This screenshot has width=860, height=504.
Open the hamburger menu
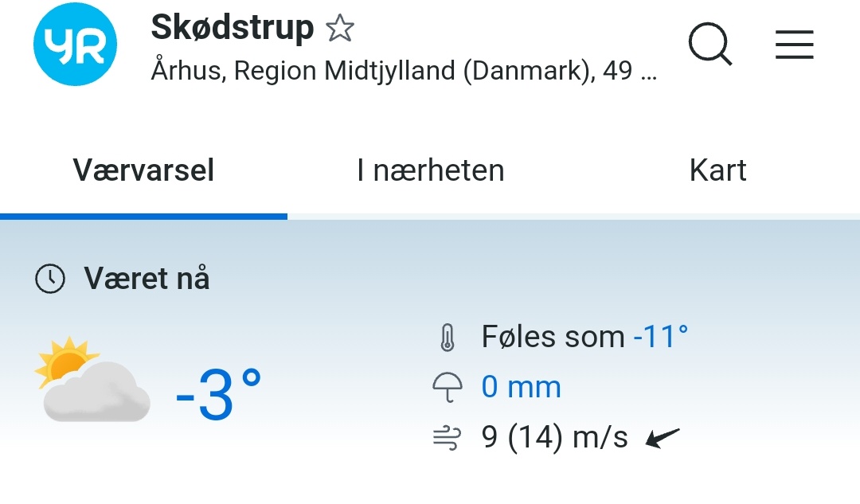[794, 45]
